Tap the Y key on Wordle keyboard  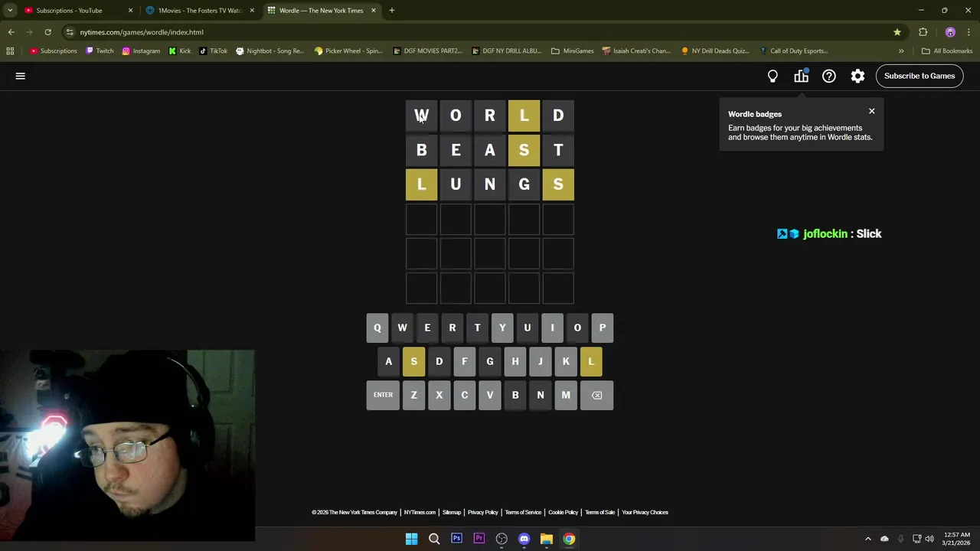[x=502, y=328]
